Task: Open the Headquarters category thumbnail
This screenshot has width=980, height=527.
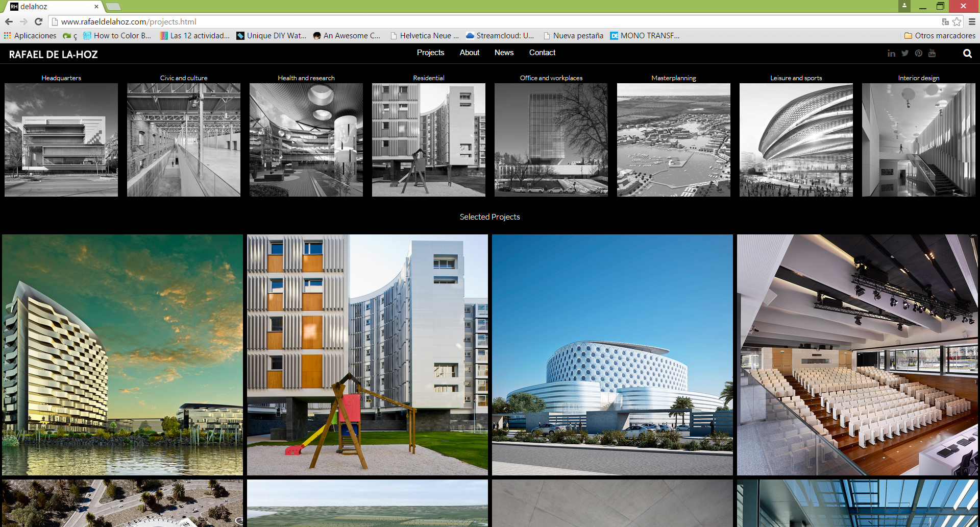Action: pyautogui.click(x=61, y=139)
